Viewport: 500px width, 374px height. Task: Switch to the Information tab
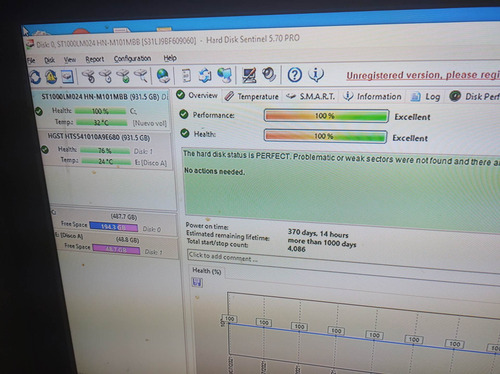(x=372, y=96)
